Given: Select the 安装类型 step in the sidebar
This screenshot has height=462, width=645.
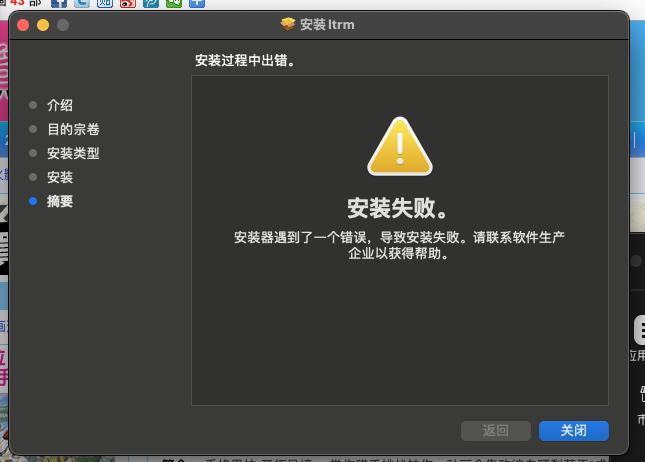Looking at the screenshot, I should click(x=73, y=153).
